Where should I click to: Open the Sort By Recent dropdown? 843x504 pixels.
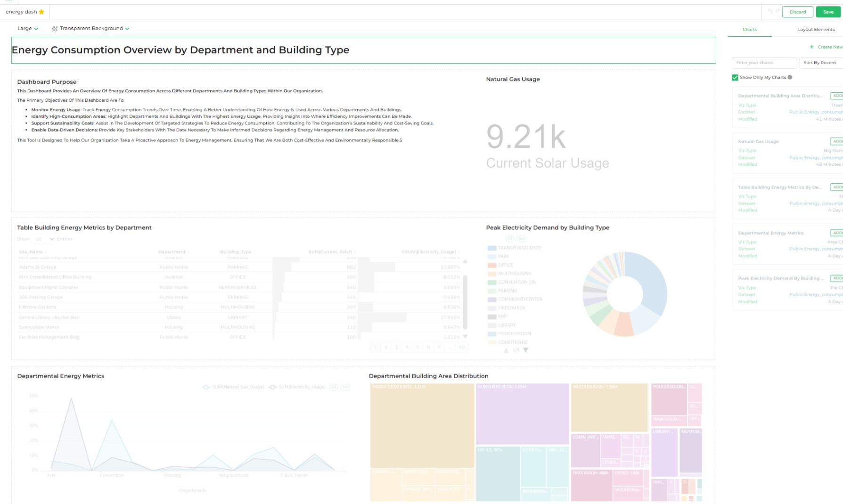pos(822,63)
